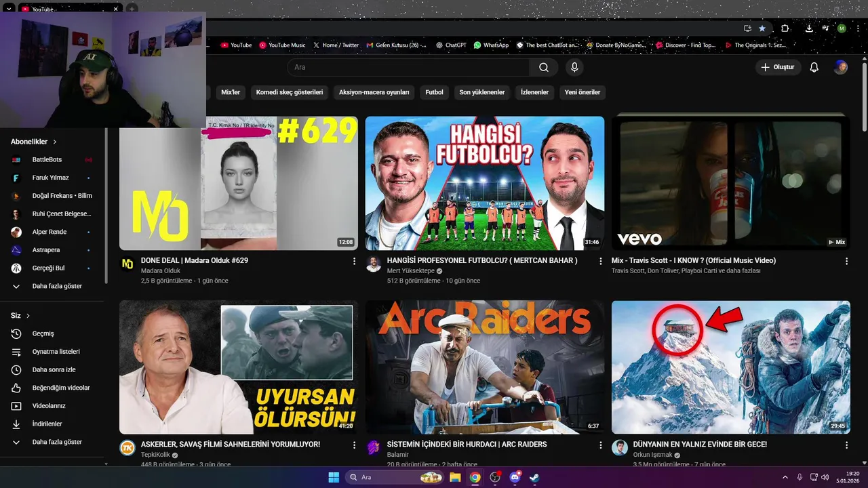868x488 pixels.
Task: Open Orkun Işıtmak channel avatar
Action: click(620, 448)
